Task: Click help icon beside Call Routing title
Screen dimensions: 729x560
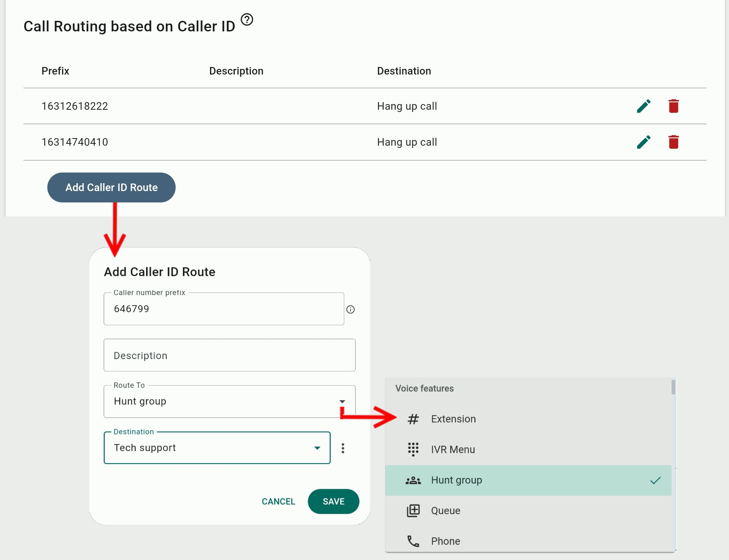Action: click(x=247, y=19)
